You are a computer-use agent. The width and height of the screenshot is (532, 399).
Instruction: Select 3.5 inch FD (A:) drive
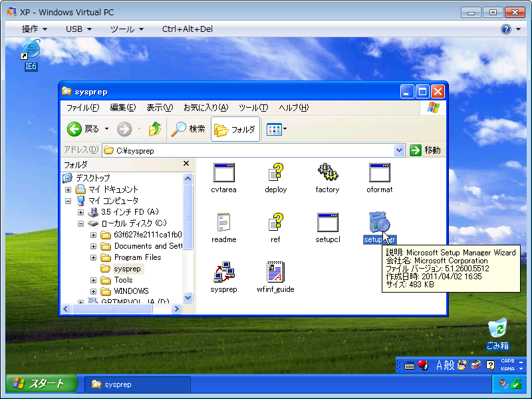[x=130, y=212]
